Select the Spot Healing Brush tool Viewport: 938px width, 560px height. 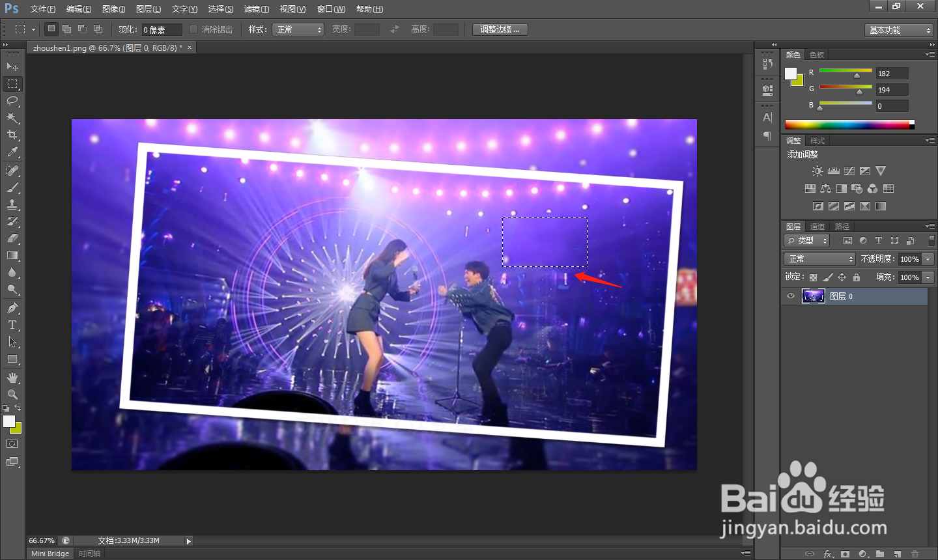pyautogui.click(x=12, y=171)
